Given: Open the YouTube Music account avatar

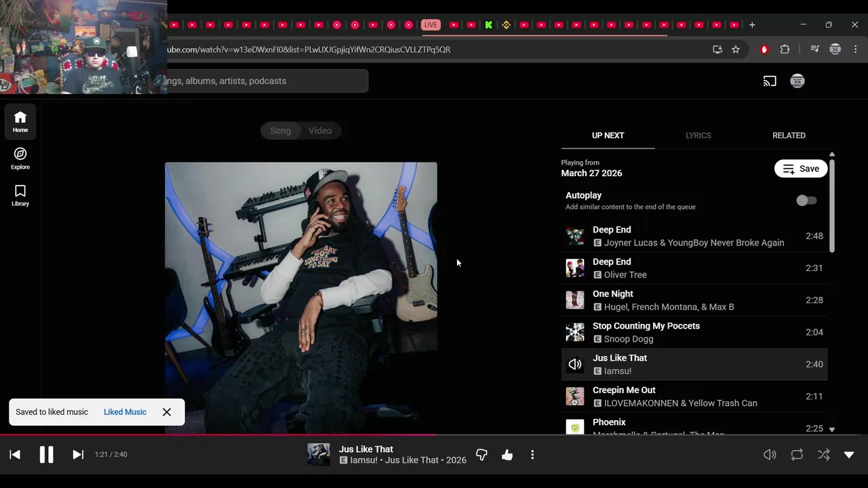Looking at the screenshot, I should coord(797,81).
